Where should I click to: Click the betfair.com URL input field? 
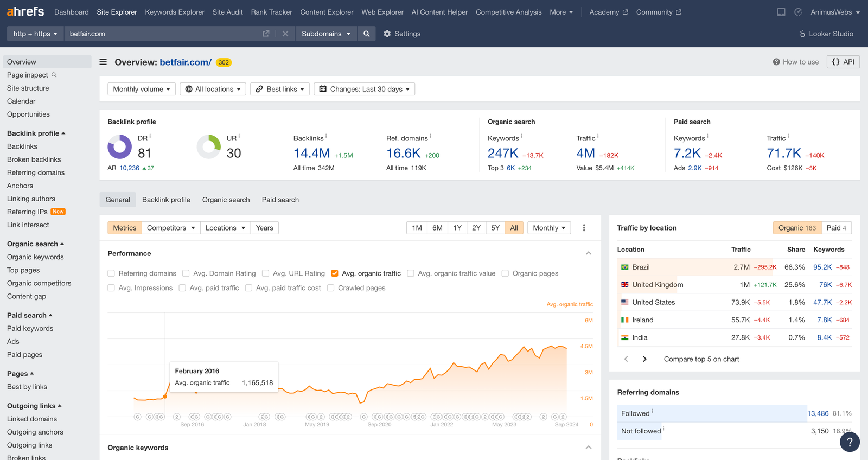[163, 34]
